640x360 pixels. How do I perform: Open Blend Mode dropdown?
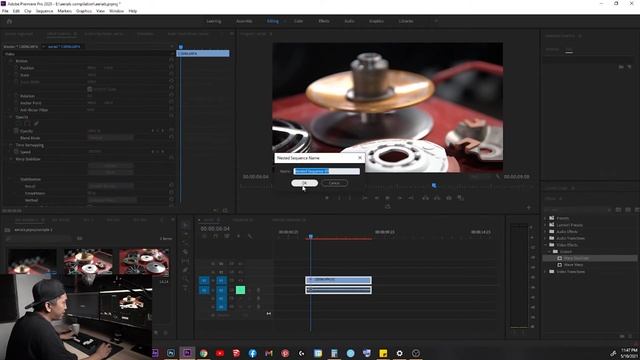[x=111, y=138]
